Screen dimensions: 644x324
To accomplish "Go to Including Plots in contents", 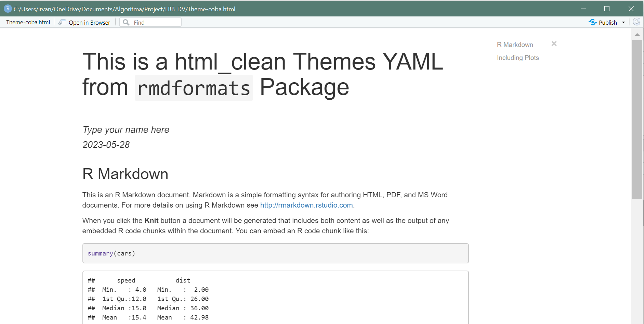I will [517, 58].
